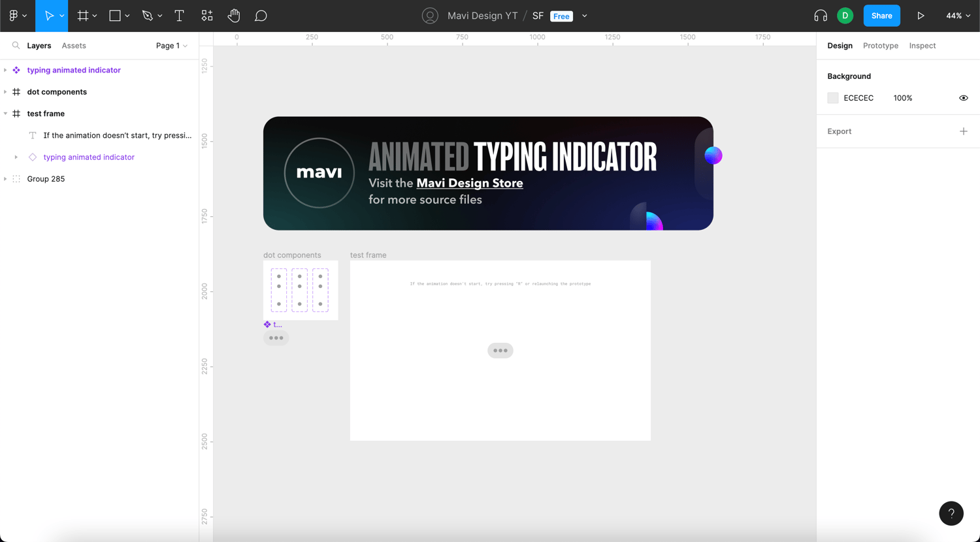Switch to the Layers tab
980x542 pixels.
[x=39, y=46]
